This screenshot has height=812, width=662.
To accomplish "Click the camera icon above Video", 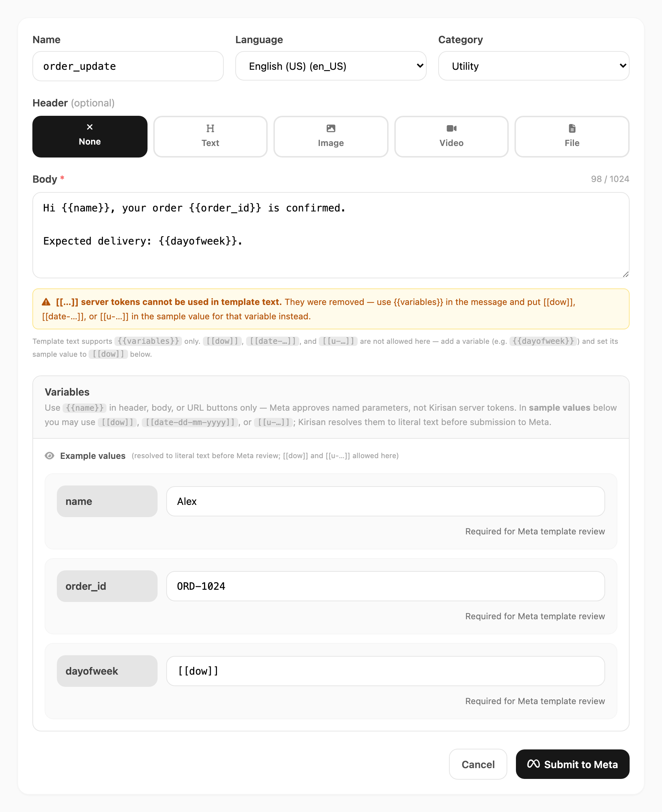I will tap(452, 128).
